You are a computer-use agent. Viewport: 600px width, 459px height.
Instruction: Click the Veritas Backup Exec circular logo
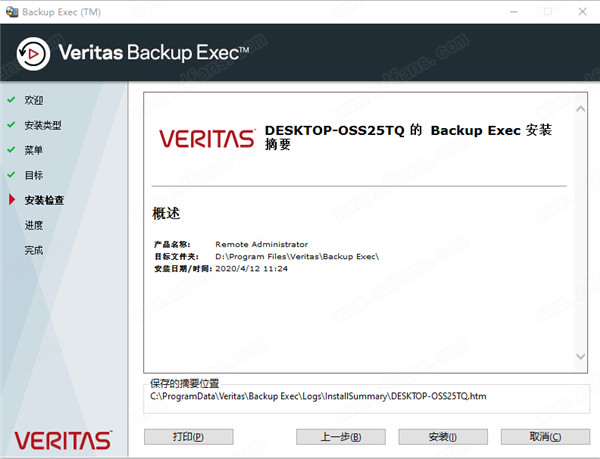pyautogui.click(x=33, y=54)
